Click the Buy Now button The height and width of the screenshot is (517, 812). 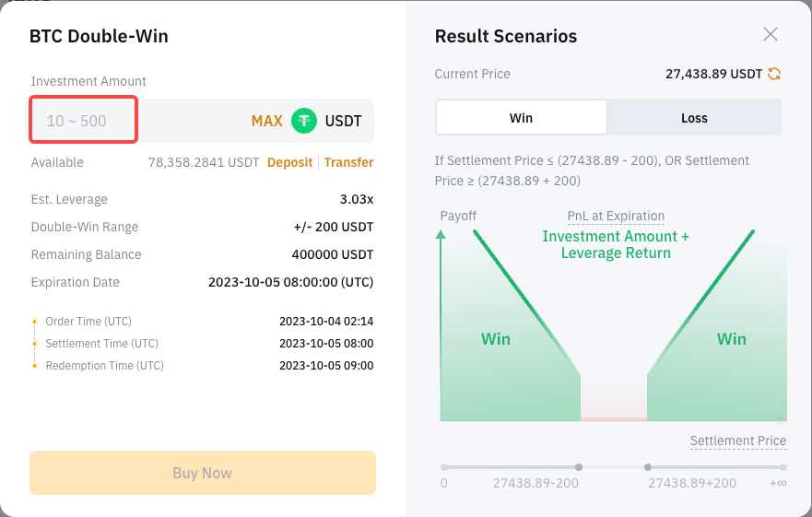coord(203,473)
